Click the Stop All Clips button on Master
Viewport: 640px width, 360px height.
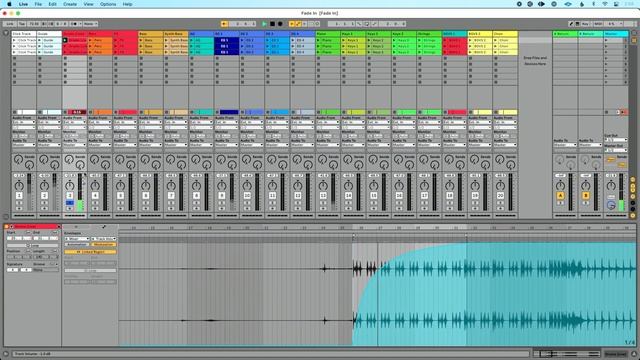click(x=607, y=112)
